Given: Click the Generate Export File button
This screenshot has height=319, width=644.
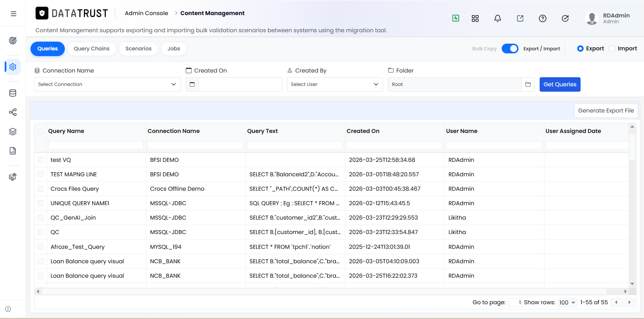Looking at the screenshot, I should [606, 110].
